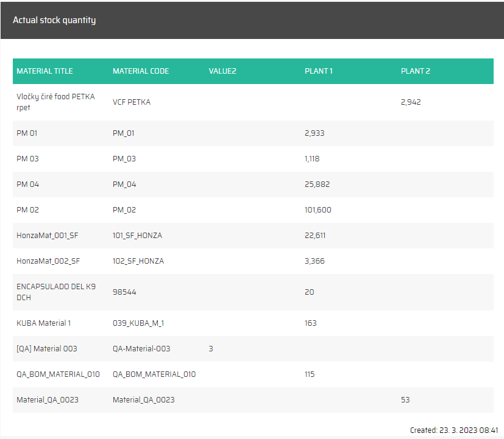504x439 pixels.
Task: Select the 2,942 value in Plant 2
Action: click(411, 102)
